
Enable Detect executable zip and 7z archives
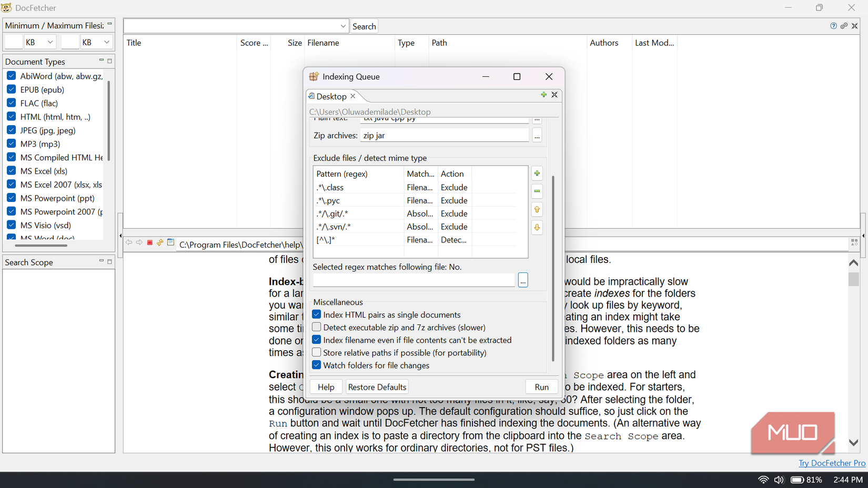(317, 327)
